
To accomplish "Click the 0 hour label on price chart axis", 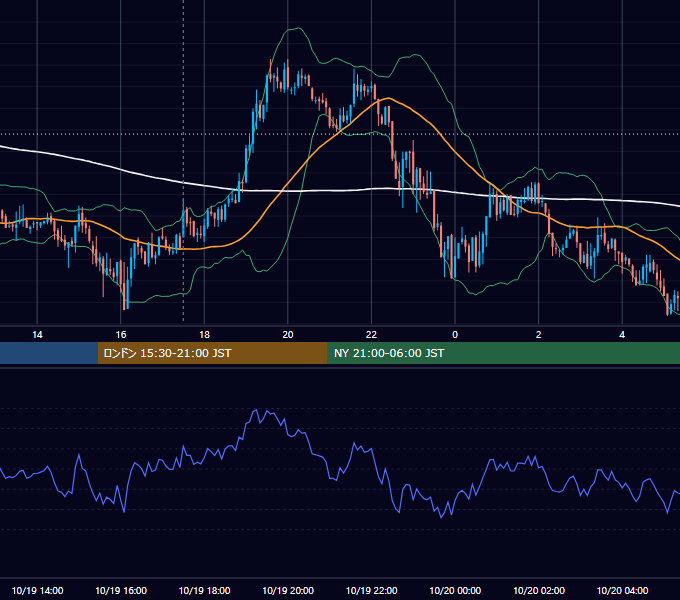I will click(455, 335).
